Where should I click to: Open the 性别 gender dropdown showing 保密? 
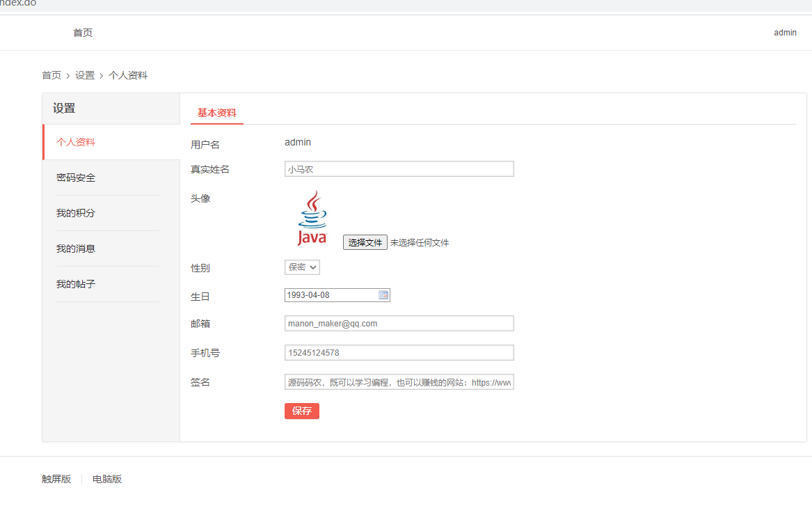point(301,267)
